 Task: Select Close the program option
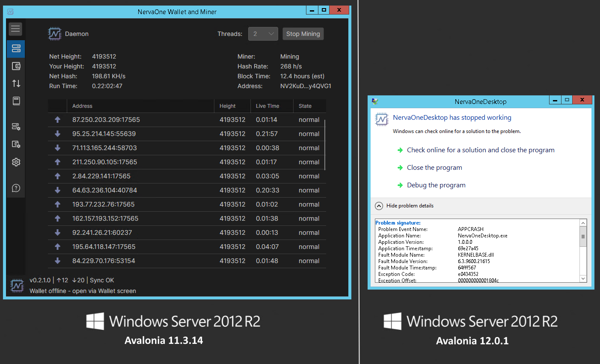click(434, 168)
